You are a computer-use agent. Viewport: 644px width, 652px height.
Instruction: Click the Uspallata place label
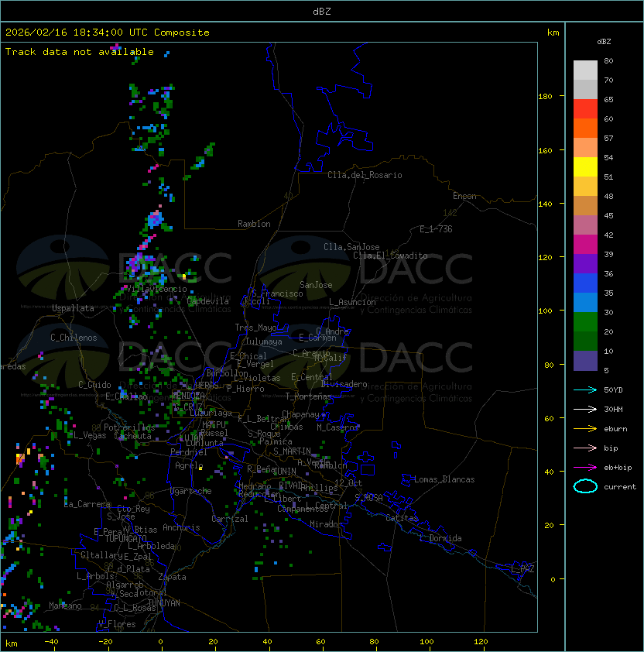[x=73, y=308]
